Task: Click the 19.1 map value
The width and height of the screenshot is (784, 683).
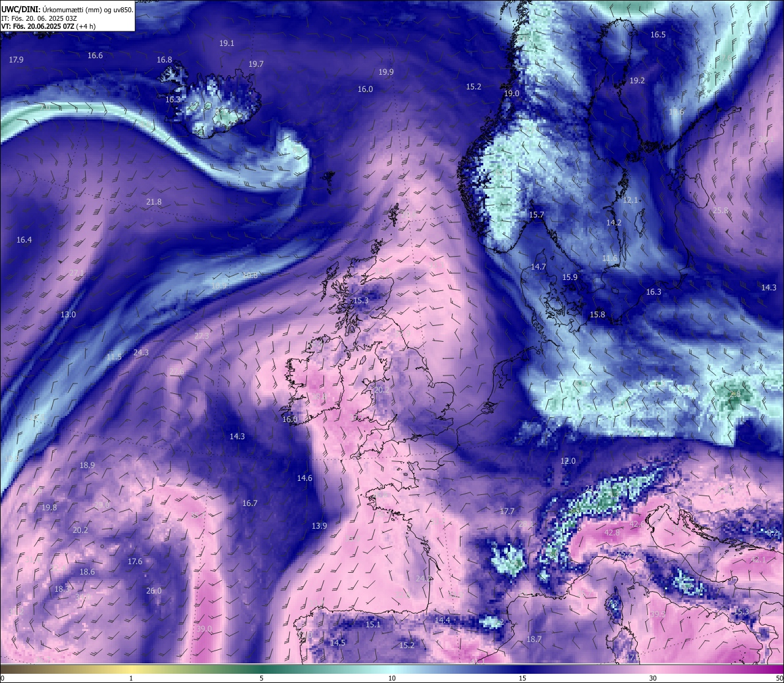Action: (x=227, y=43)
